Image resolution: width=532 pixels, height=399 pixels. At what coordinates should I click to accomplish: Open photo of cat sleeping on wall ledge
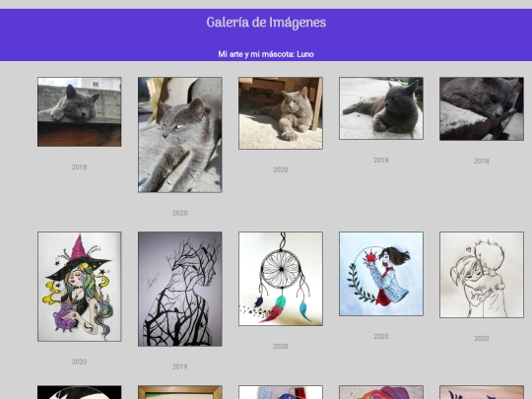[x=80, y=112]
